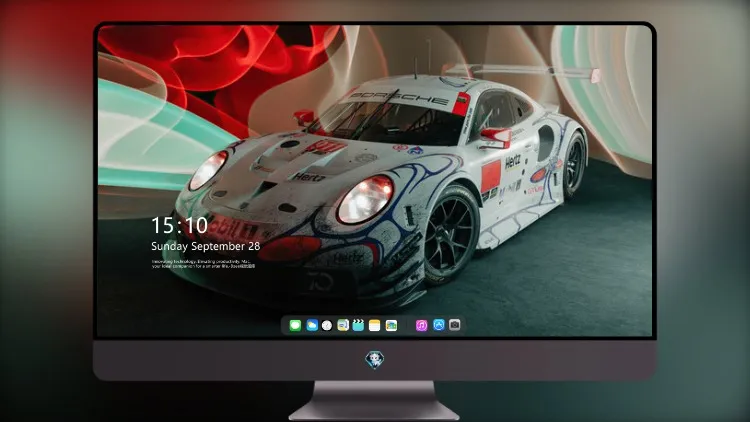Open the gray Camera app in dock

coord(455,325)
